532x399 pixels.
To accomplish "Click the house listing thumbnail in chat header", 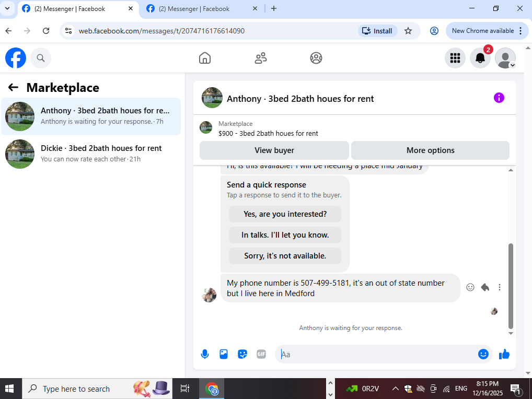I will pos(205,127).
